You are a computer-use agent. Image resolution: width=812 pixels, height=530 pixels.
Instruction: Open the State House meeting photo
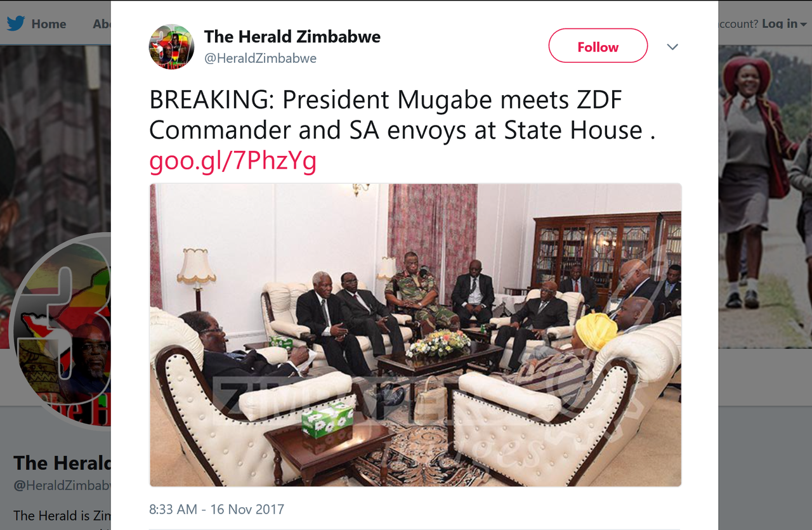416,335
